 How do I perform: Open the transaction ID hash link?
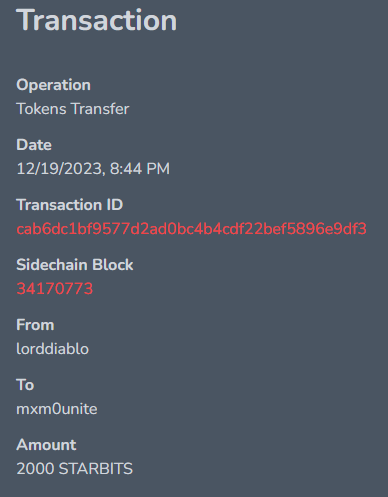[191, 229]
